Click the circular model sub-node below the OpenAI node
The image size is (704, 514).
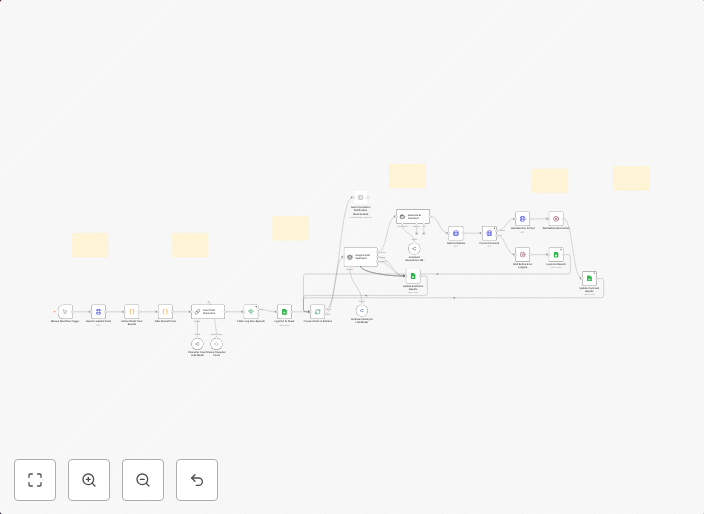coord(362,311)
